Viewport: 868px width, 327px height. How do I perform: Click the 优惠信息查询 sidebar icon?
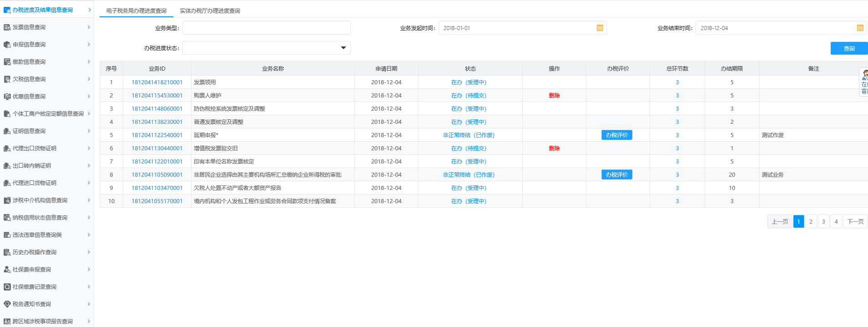click(x=7, y=97)
